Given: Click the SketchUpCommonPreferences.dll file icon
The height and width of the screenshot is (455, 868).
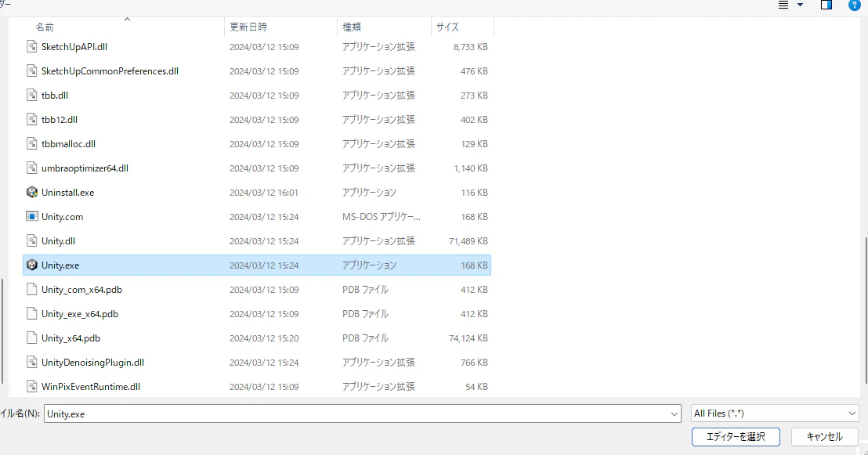Looking at the screenshot, I should (32, 70).
